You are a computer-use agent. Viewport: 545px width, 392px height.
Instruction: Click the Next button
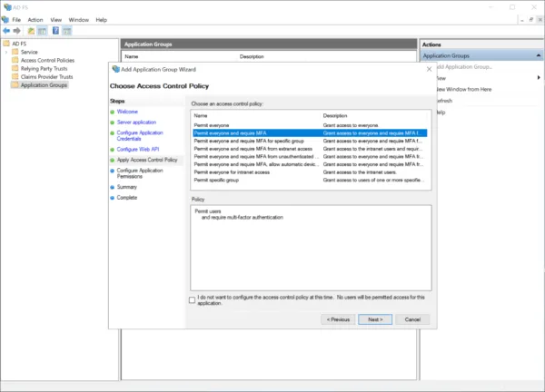(x=375, y=319)
